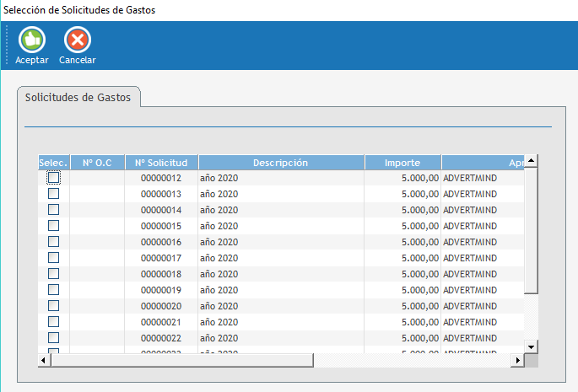
Task: Sort by the Nº Solicitud column header
Action: pos(161,163)
